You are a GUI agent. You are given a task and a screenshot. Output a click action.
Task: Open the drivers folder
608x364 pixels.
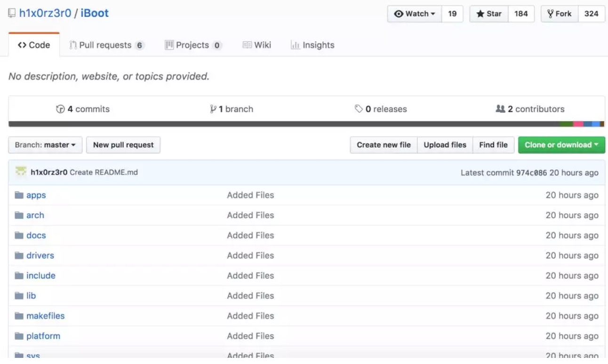click(40, 256)
